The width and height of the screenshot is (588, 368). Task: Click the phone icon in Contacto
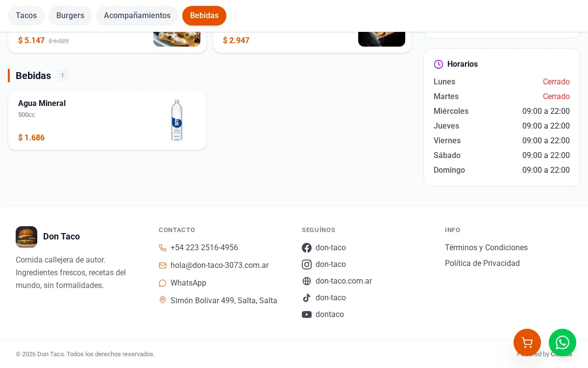click(x=163, y=248)
